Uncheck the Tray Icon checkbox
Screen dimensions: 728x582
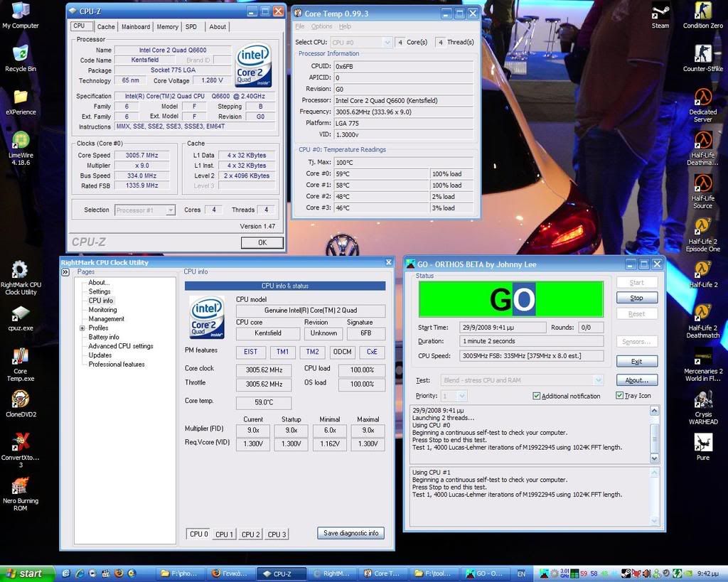coord(620,396)
